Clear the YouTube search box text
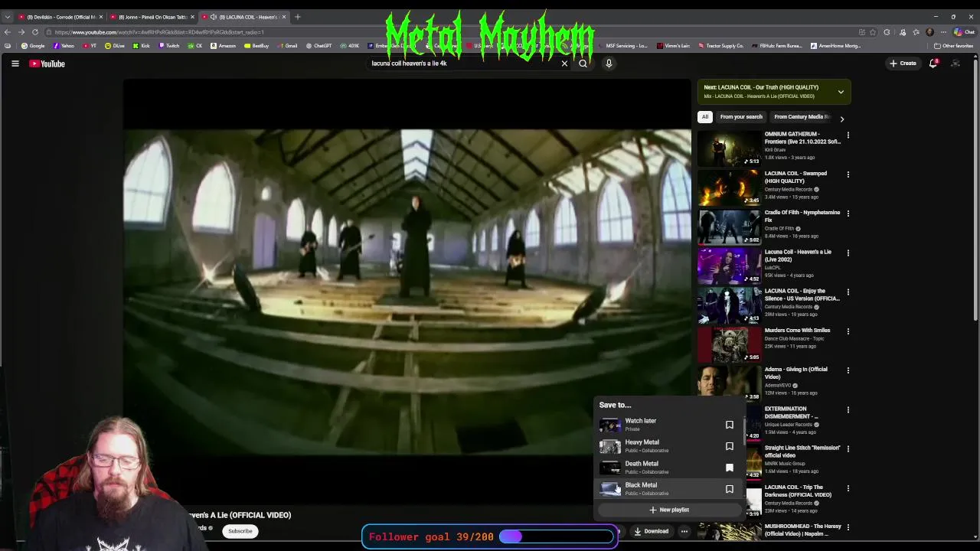Screen dimensions: 980x551 coord(564,64)
